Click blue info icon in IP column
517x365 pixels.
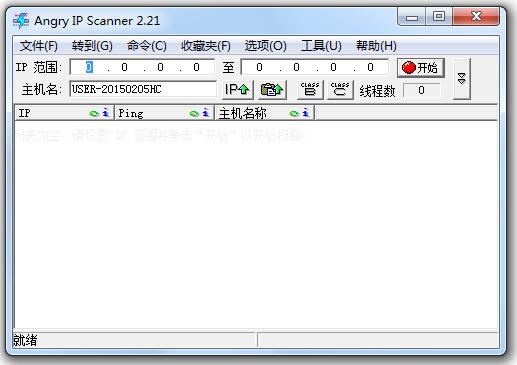[106, 113]
